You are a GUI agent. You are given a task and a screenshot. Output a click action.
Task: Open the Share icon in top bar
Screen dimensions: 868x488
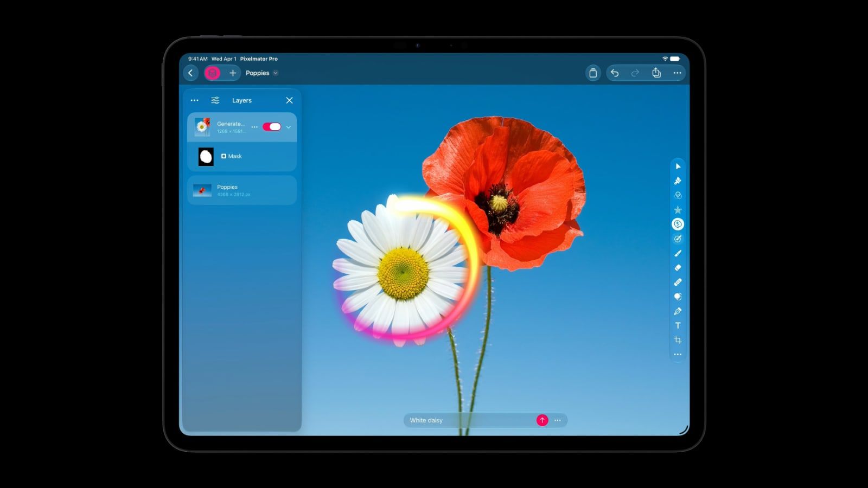(x=656, y=73)
